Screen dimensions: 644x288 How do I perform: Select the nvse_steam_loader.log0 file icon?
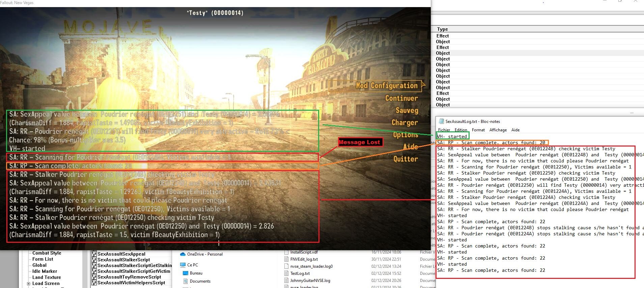286,266
